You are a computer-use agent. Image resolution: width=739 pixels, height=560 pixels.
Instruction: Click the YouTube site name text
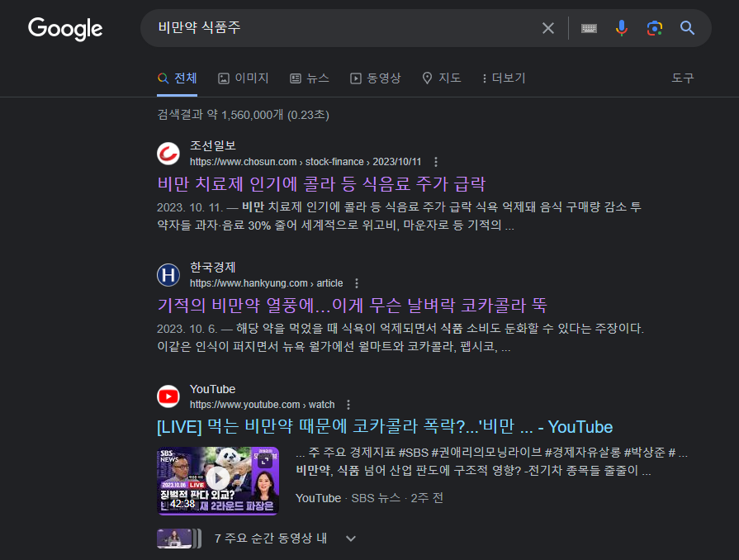212,389
